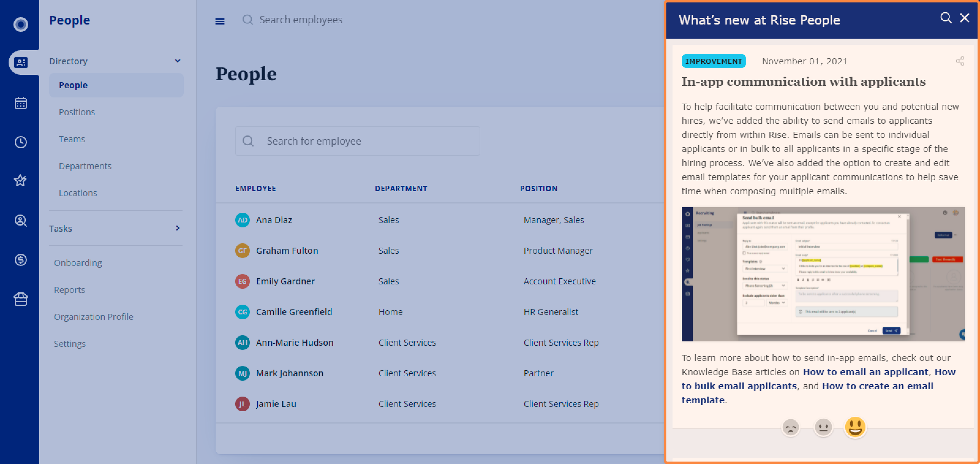Close the What's new panel

tap(964, 18)
